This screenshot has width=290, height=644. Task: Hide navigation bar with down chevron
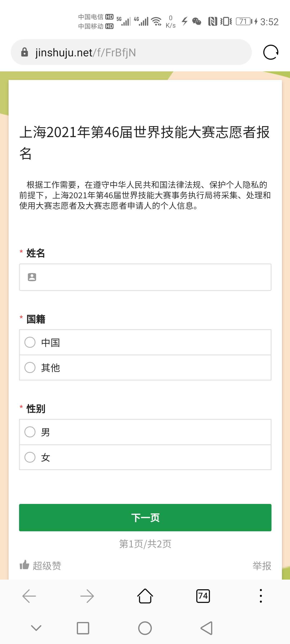pos(36,628)
